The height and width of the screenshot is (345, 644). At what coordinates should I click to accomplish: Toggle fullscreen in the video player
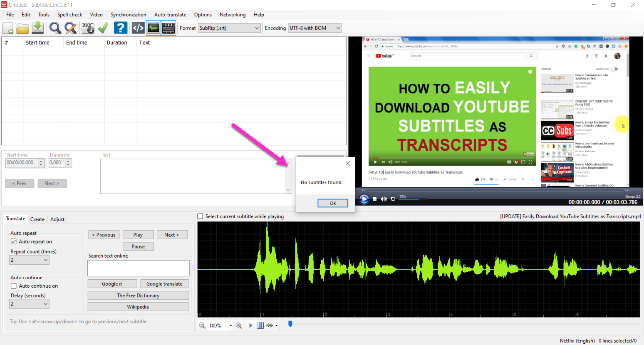pyautogui.click(x=392, y=199)
